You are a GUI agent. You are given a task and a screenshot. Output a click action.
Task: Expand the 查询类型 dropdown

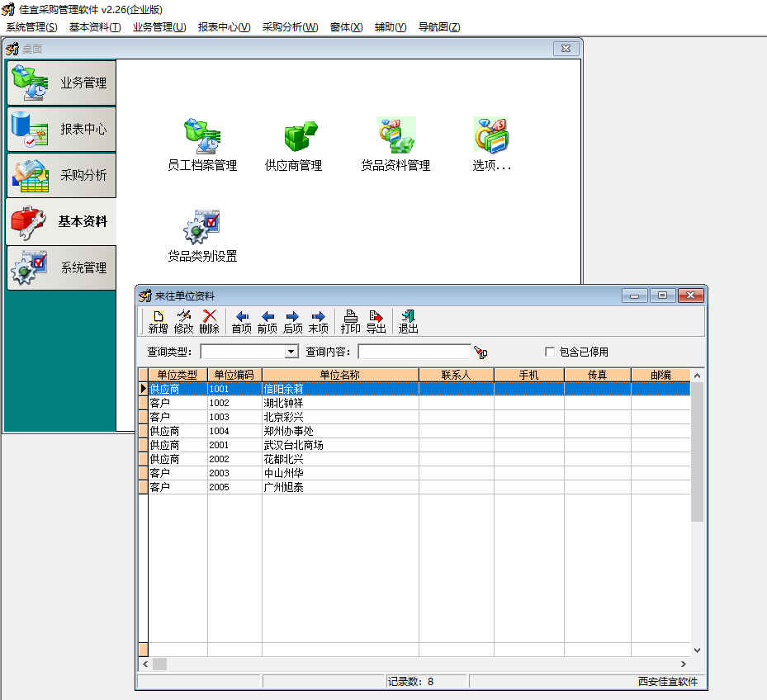[291, 352]
